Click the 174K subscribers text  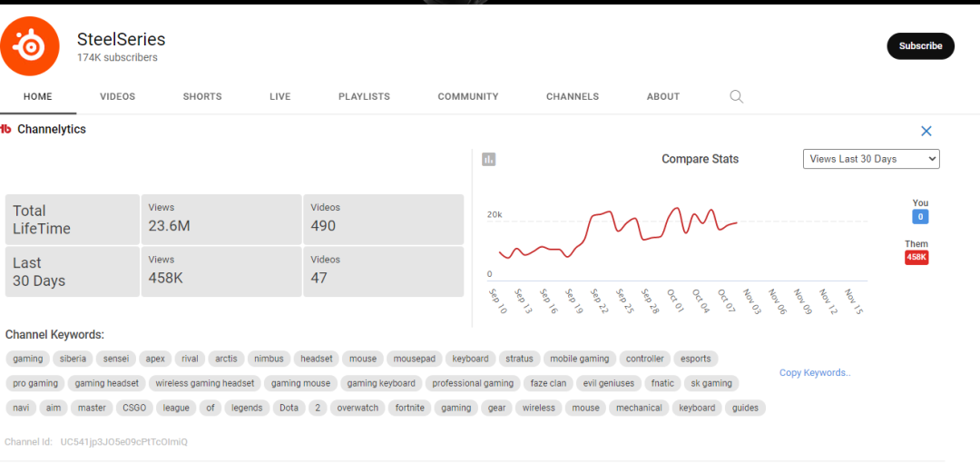(x=117, y=57)
